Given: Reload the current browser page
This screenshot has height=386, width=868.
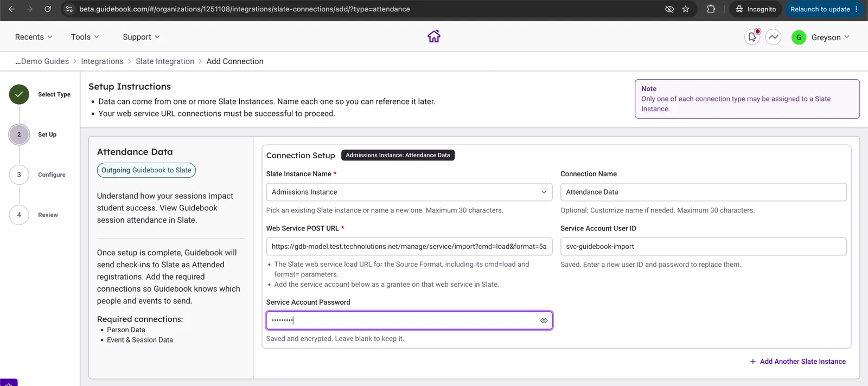Looking at the screenshot, I should pyautogui.click(x=48, y=9).
